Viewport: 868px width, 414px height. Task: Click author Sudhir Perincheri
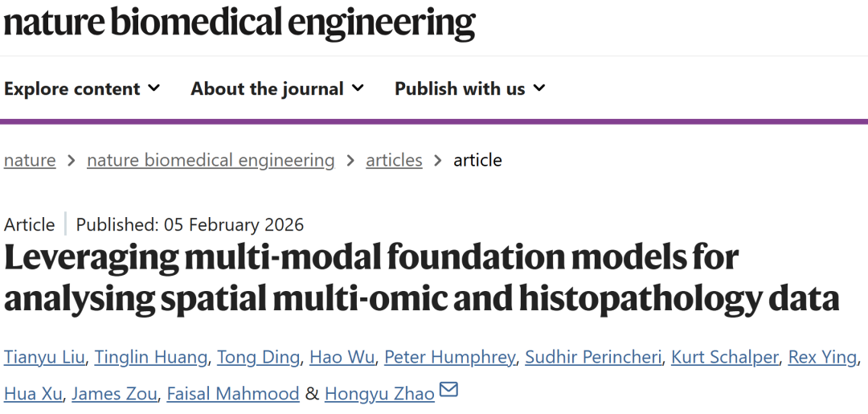click(x=592, y=357)
